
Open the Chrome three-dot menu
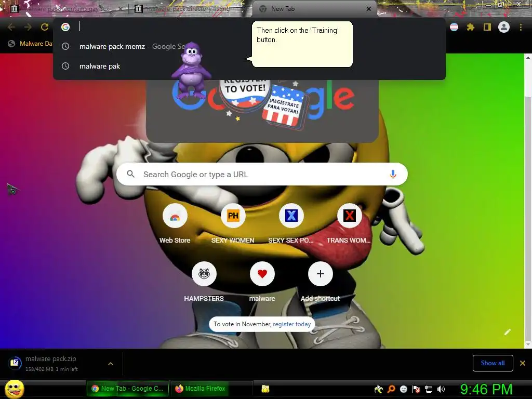click(x=521, y=27)
